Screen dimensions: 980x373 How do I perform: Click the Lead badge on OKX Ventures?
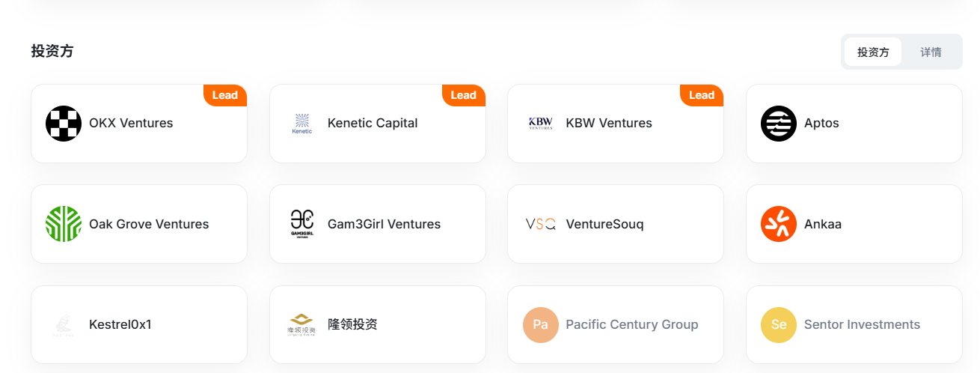225,95
